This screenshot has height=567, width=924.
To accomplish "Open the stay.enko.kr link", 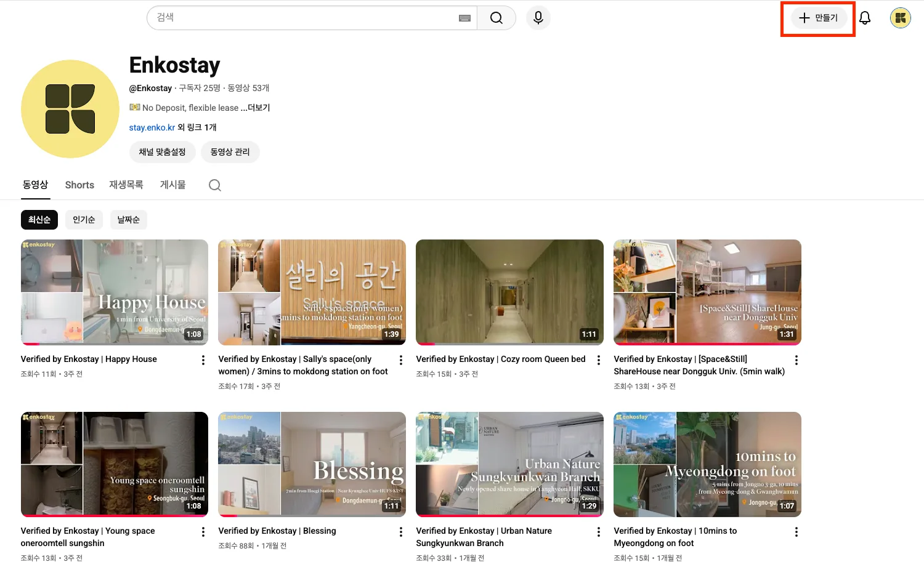I will tap(152, 127).
